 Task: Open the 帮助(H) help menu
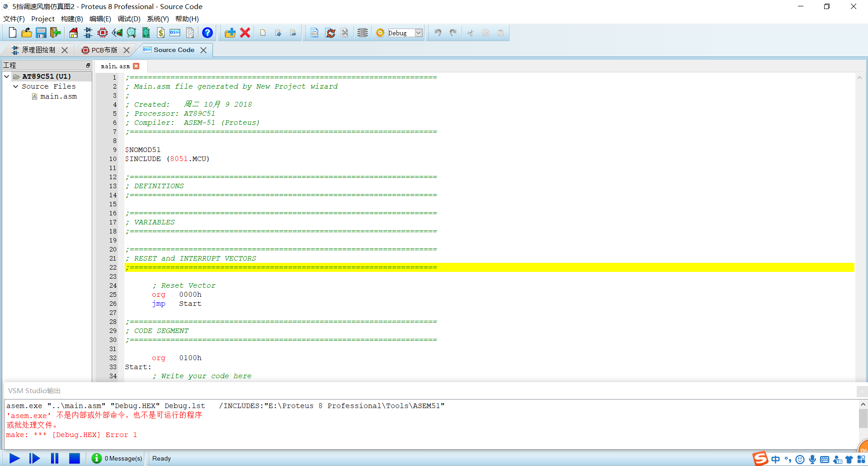pos(187,19)
